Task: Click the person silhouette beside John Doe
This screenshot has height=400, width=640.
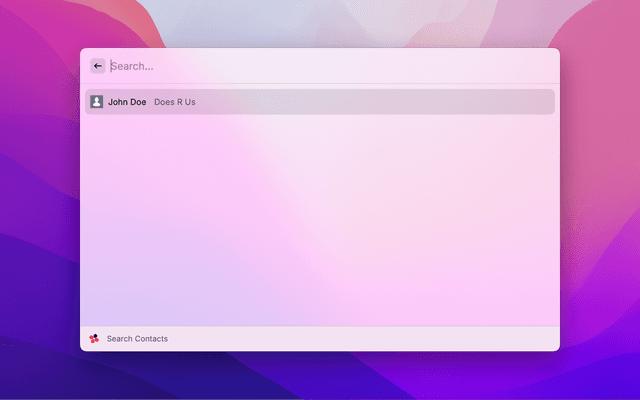Action: tap(96, 102)
